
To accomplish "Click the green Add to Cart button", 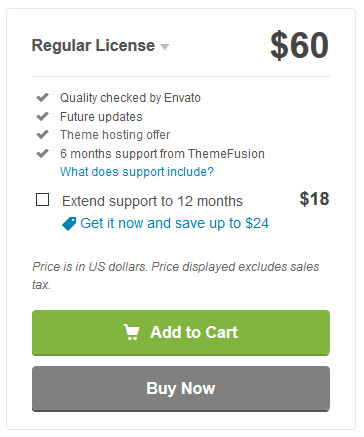I will pos(181,333).
